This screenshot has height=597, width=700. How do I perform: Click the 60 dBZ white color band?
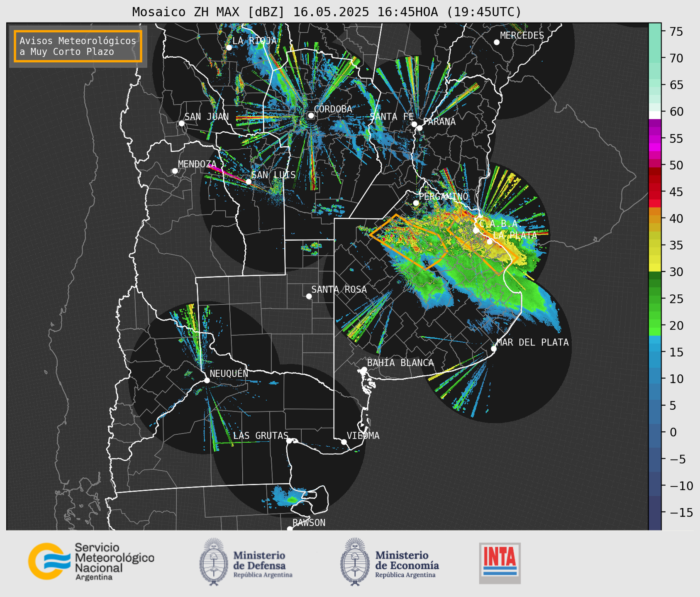pyautogui.click(x=655, y=115)
